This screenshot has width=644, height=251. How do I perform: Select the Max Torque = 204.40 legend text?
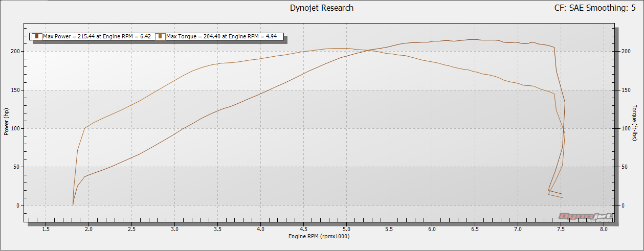click(x=221, y=37)
